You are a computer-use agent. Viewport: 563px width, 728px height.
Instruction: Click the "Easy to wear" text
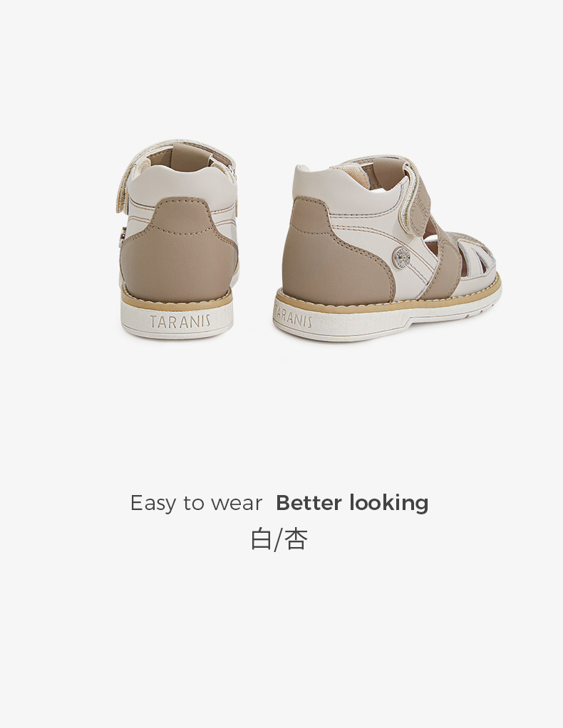(196, 504)
